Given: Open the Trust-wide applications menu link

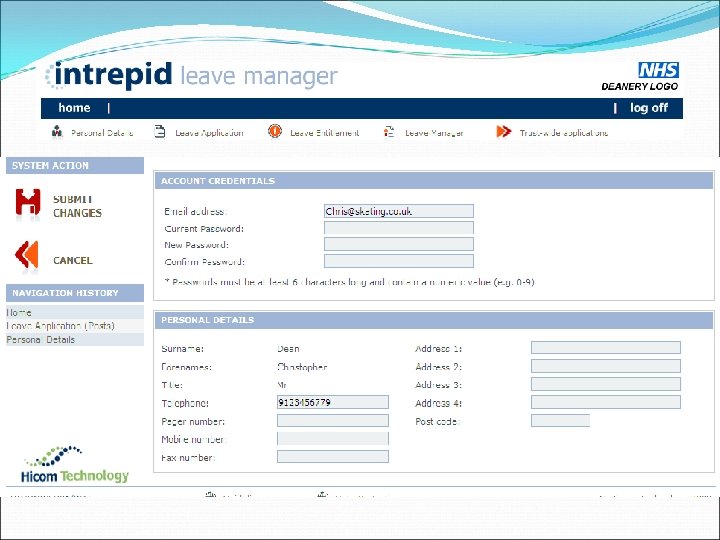Looking at the screenshot, I should 564,133.
